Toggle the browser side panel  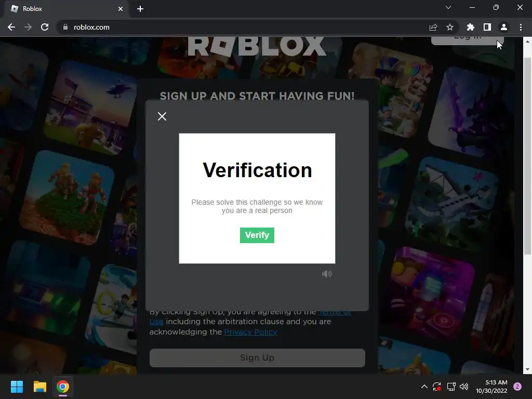pyautogui.click(x=487, y=27)
